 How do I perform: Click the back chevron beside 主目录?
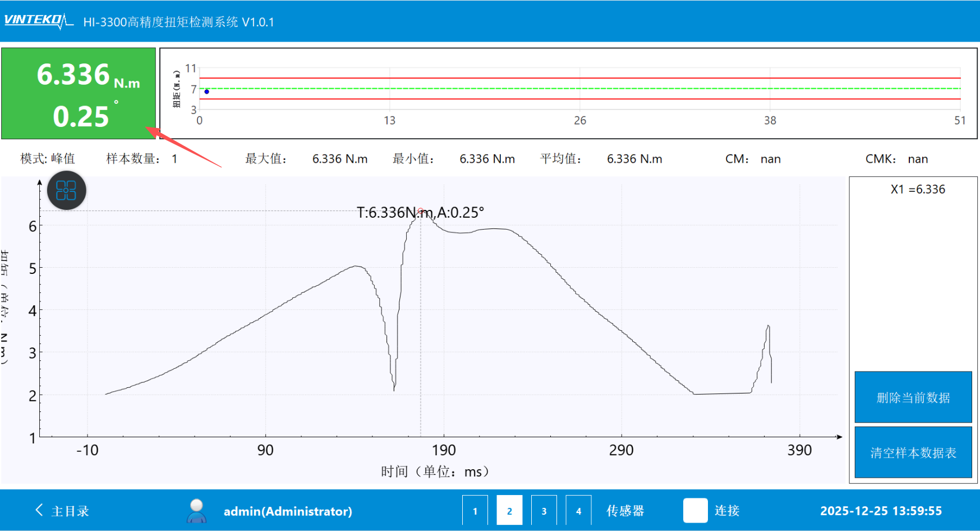click(x=39, y=510)
